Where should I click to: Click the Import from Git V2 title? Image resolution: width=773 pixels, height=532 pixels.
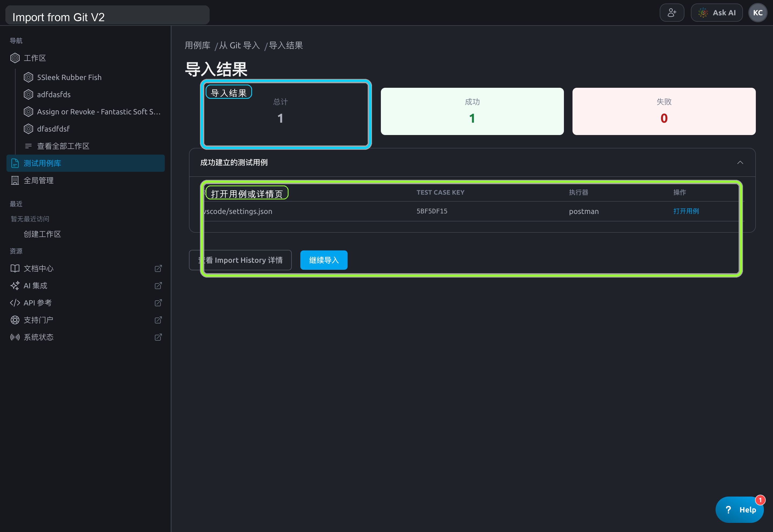(x=58, y=17)
